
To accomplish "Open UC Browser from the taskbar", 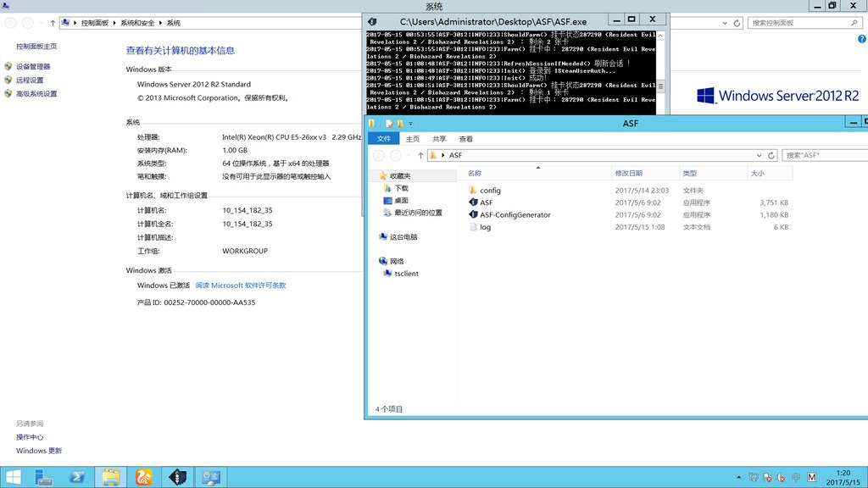I will point(144,477).
